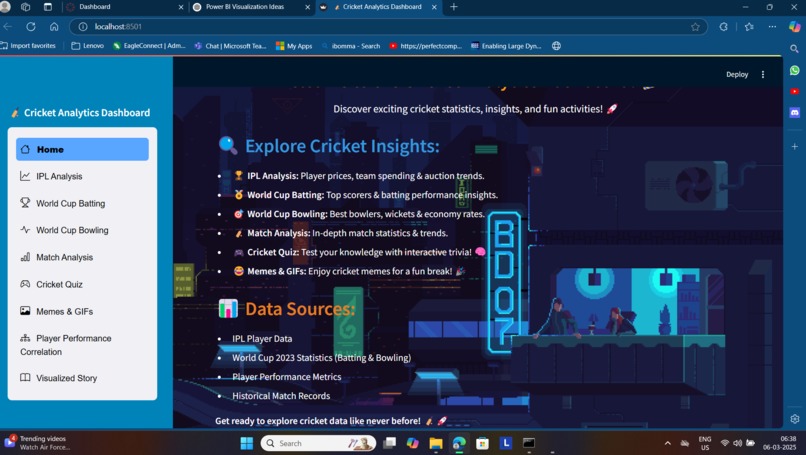Switch to the Dashboard tab
This screenshot has width=806, height=455.
124,7
